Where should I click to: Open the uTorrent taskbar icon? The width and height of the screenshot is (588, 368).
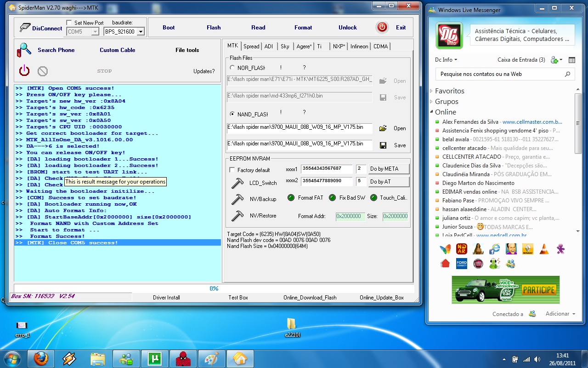tap(154, 358)
